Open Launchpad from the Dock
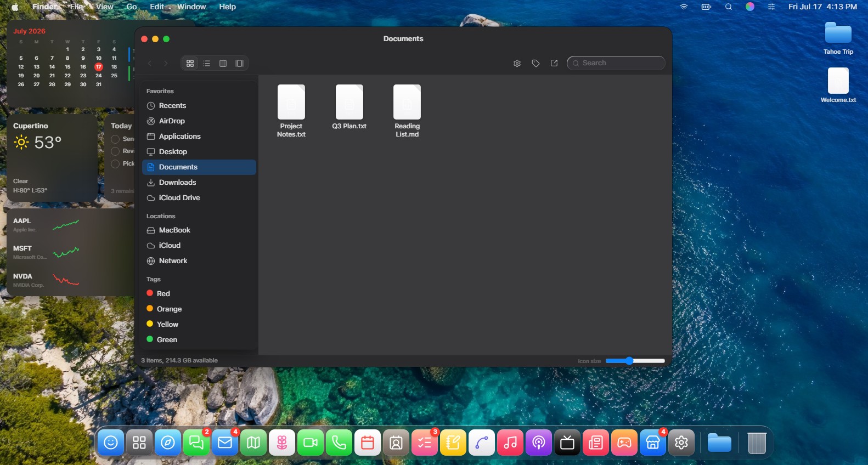This screenshot has width=868, height=465. coord(139,443)
